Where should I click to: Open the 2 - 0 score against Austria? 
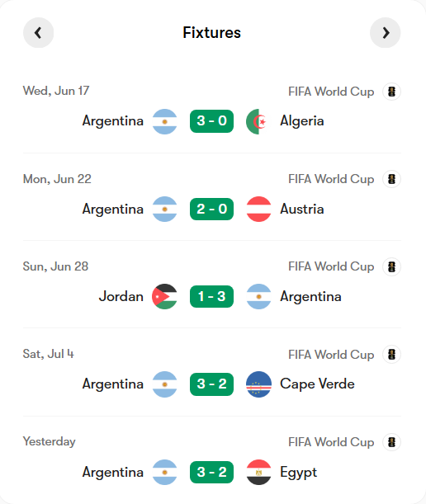[x=211, y=210]
